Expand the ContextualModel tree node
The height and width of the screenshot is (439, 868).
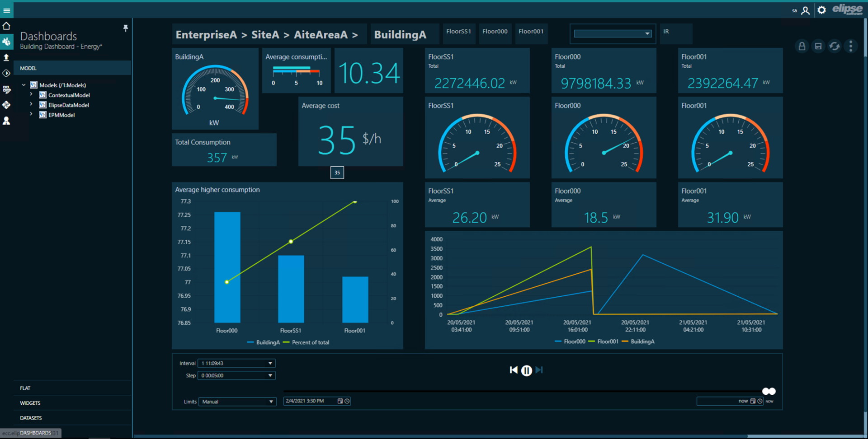[x=31, y=95]
